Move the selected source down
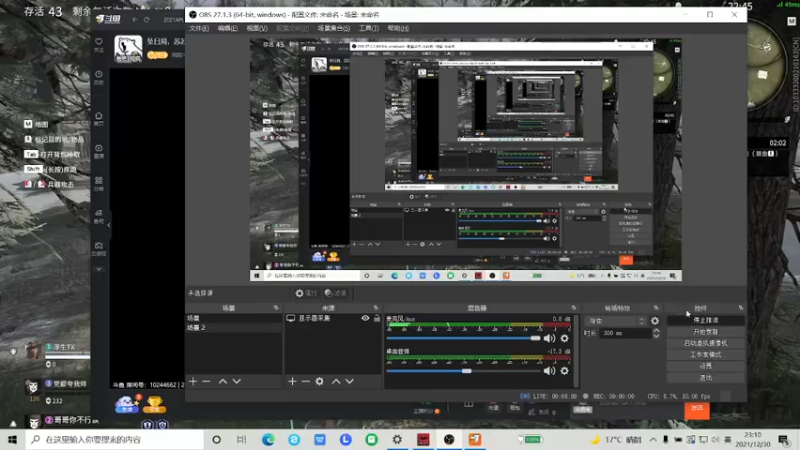The height and width of the screenshot is (450, 800). pyautogui.click(x=349, y=381)
